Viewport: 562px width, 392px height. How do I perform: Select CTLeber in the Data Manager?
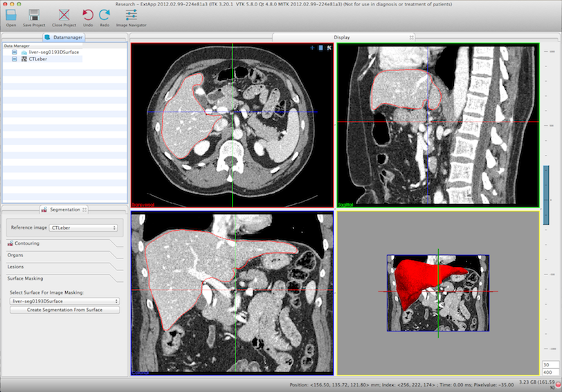[x=37, y=59]
